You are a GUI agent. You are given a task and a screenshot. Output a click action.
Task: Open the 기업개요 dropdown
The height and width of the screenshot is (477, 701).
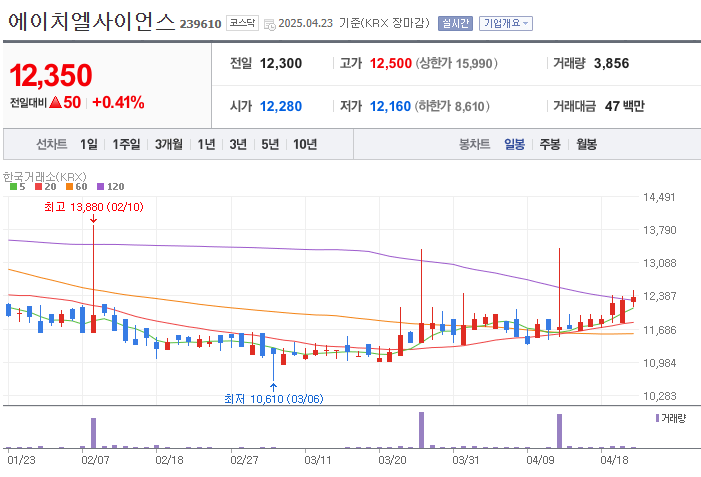tap(506, 23)
